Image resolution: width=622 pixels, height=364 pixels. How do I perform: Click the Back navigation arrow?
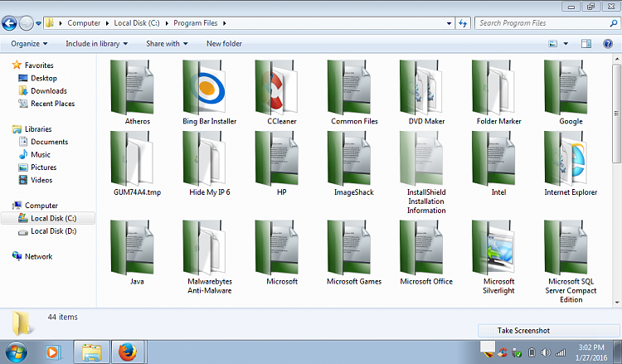pyautogui.click(x=9, y=23)
